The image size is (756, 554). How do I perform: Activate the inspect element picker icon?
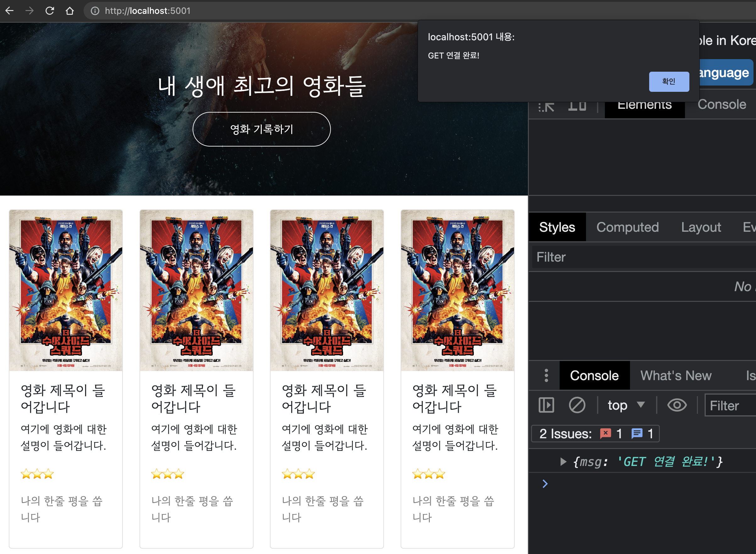546,107
